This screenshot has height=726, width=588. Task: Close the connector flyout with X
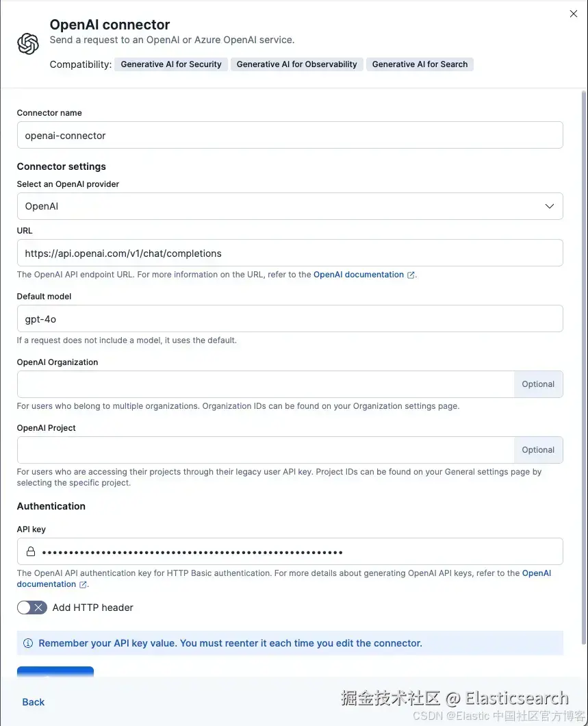coord(574,14)
